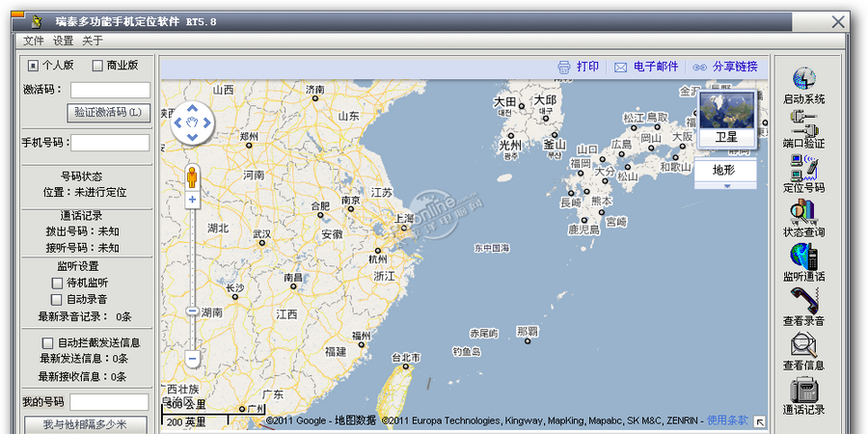868x434 pixels.
Task: Expand the map type options below 地形
Action: 726,186
